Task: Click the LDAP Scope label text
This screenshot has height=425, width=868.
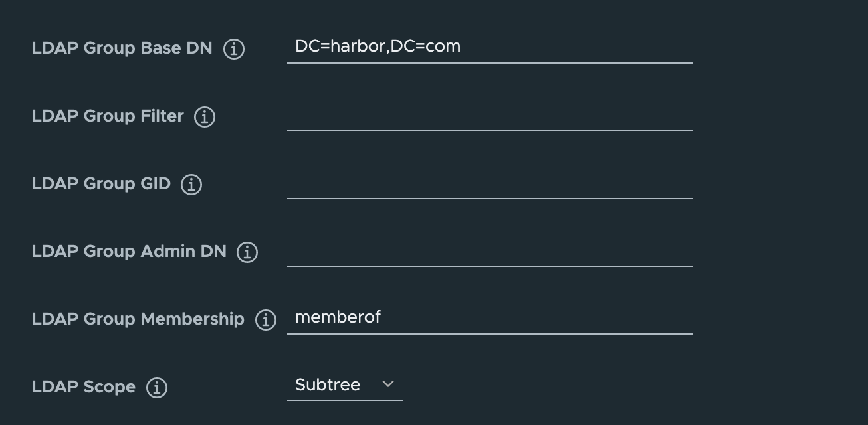Action: click(x=83, y=387)
